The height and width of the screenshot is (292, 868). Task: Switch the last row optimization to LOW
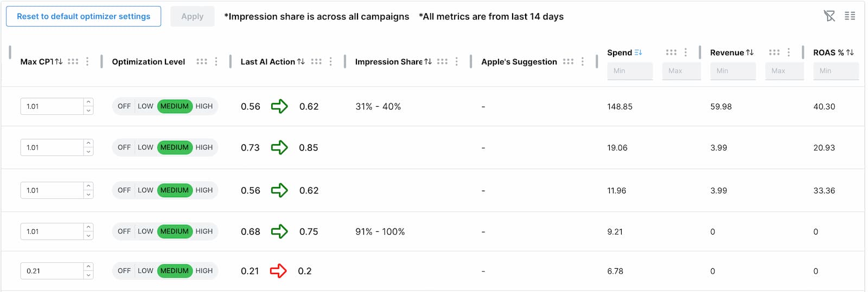(x=145, y=271)
